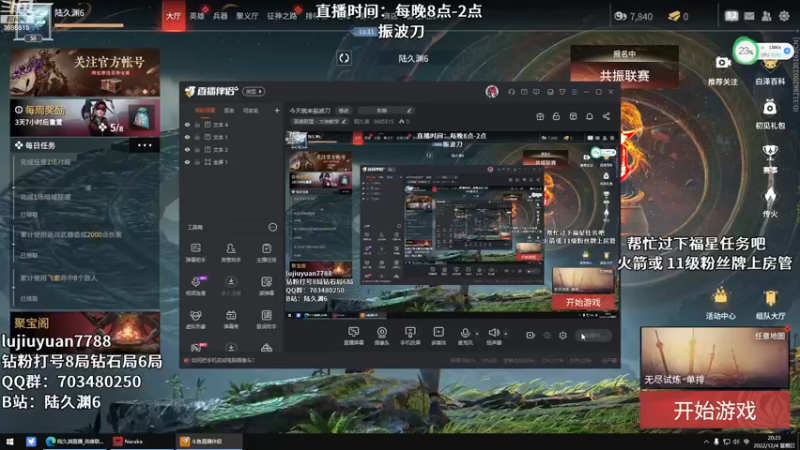Open stream settings gear in bottom toolbar
The width and height of the screenshot is (800, 450).
click(563, 335)
